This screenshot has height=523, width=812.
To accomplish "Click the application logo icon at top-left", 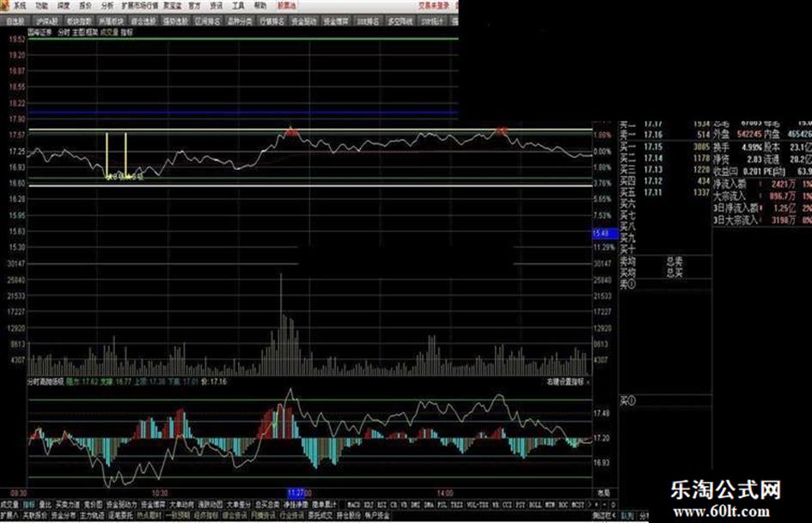I will [5, 6].
